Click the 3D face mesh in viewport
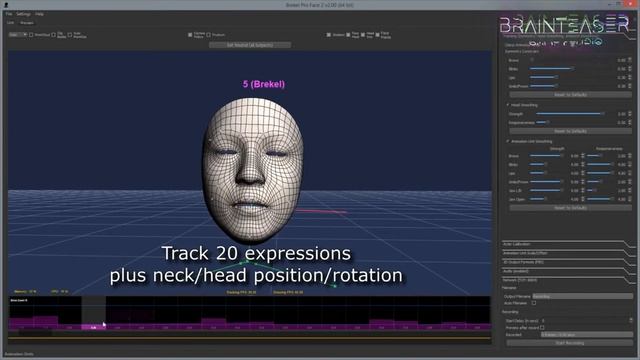The height and width of the screenshot is (360, 640). [253, 170]
